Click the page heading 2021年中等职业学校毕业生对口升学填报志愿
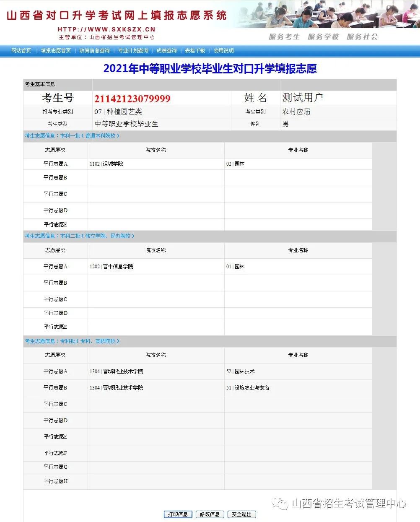Image resolution: width=420 pixels, height=522 pixels. coord(210,68)
